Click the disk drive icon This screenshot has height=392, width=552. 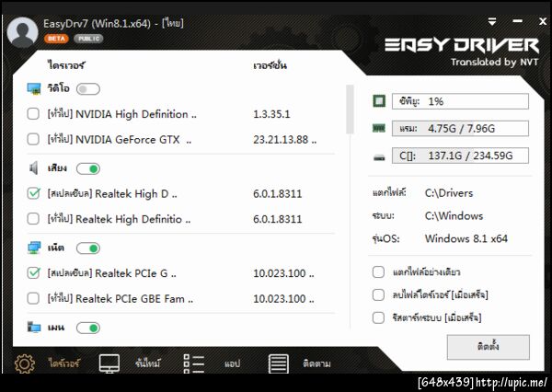379,157
